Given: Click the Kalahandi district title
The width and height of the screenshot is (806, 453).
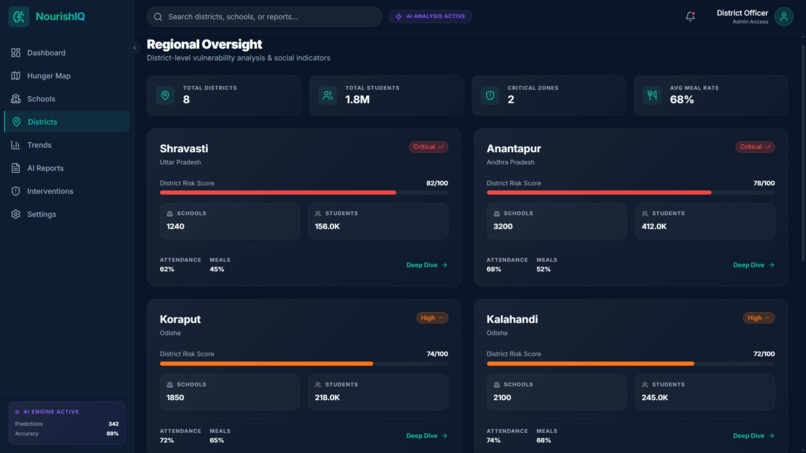Looking at the screenshot, I should click(512, 319).
